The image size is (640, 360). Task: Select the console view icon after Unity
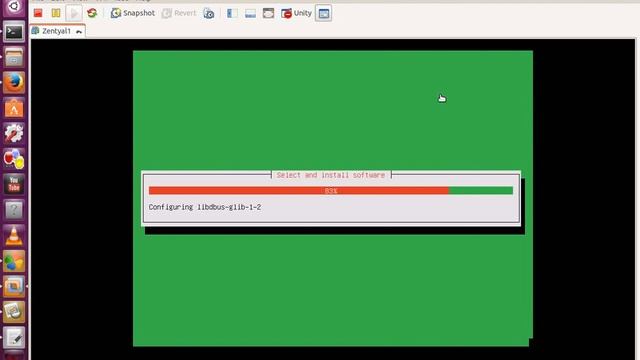(x=324, y=13)
